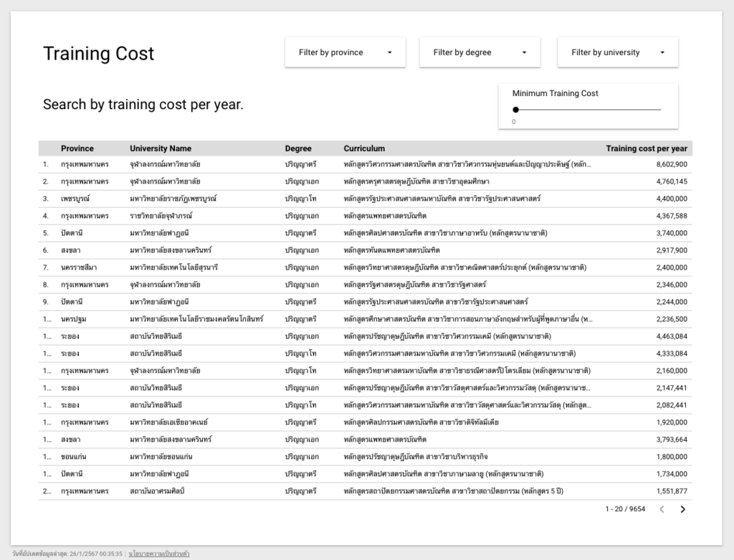Click the previous page arrow in pagination
The width and height of the screenshot is (734, 560).
tap(662, 510)
